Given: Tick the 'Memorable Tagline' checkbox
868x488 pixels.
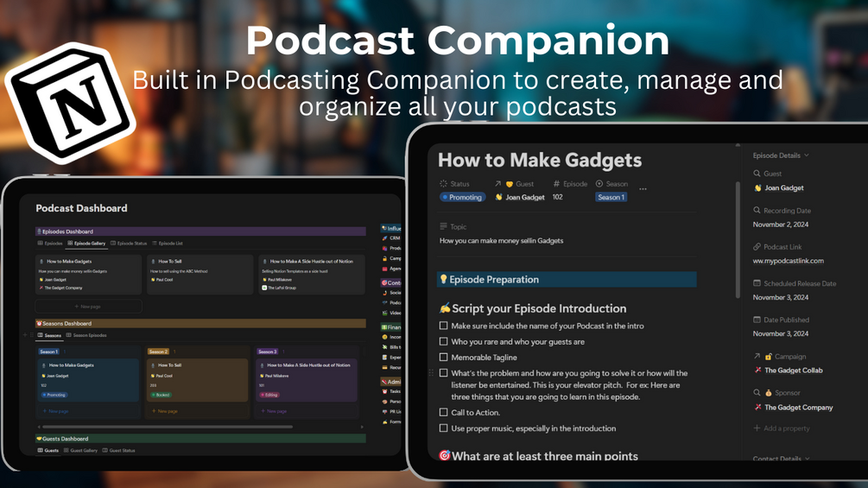Looking at the screenshot, I should click(x=443, y=358).
